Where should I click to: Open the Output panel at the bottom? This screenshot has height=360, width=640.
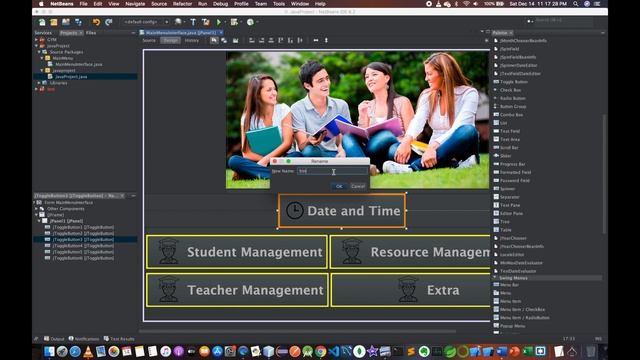pyautogui.click(x=55, y=339)
